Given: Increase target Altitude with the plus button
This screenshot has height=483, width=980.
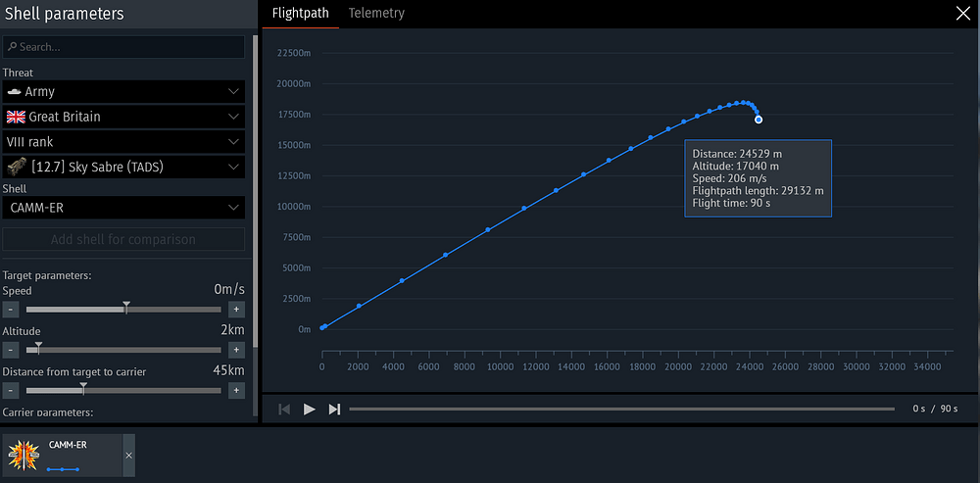Looking at the screenshot, I should (x=236, y=350).
